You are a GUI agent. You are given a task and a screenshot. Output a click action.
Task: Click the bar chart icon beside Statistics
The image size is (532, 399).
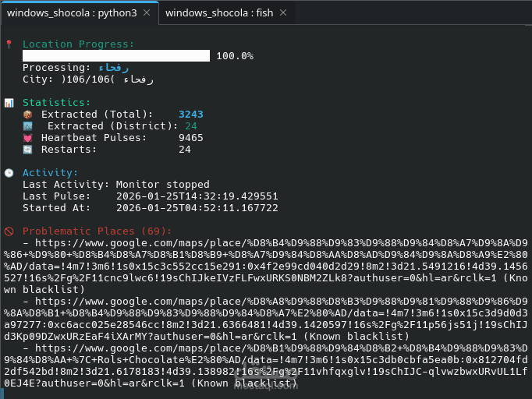click(x=9, y=103)
